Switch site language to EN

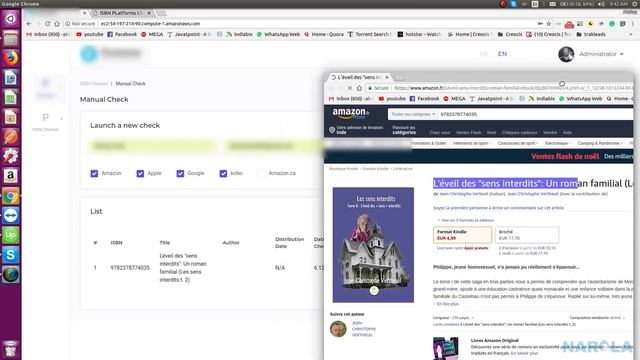point(502,54)
